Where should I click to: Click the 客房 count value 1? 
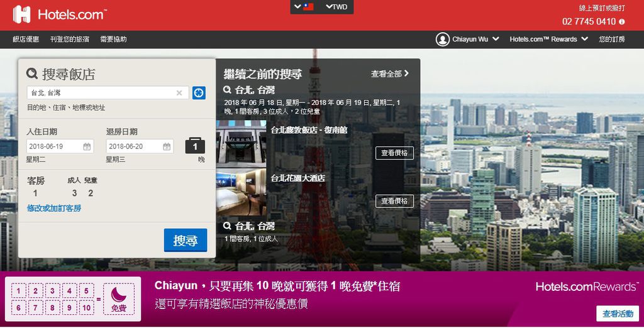click(x=35, y=193)
